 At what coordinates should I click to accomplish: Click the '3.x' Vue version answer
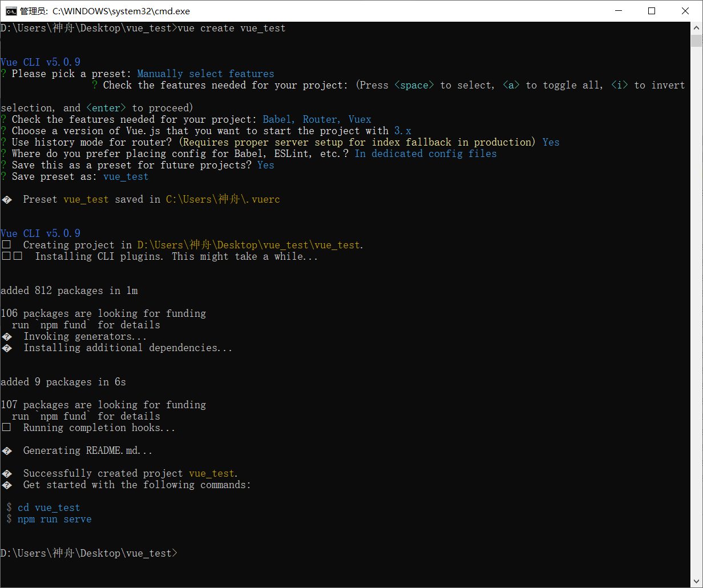403,131
